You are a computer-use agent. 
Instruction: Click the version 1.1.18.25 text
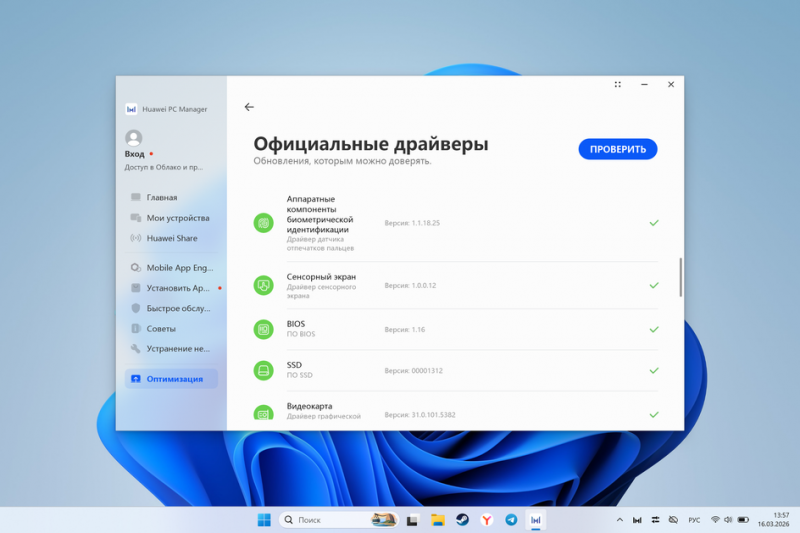coord(412,223)
